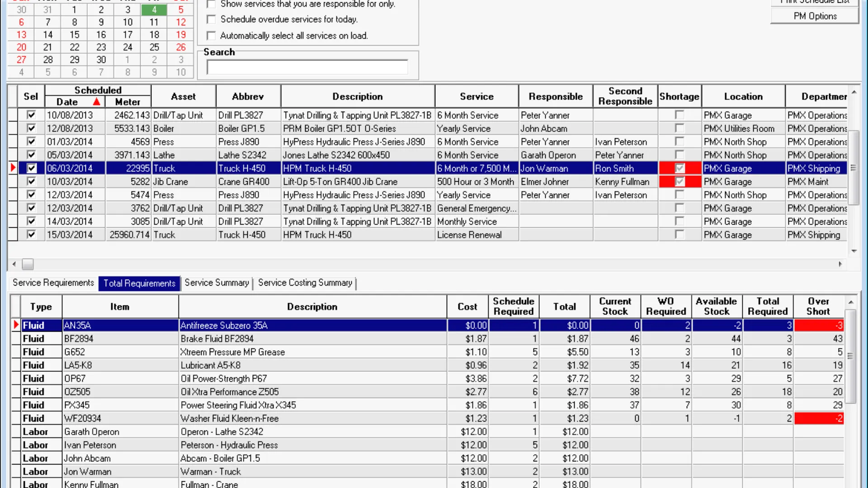The image size is (868, 488).
Task: Click the 'Monthly Service' service cell
Action: click(x=476, y=221)
